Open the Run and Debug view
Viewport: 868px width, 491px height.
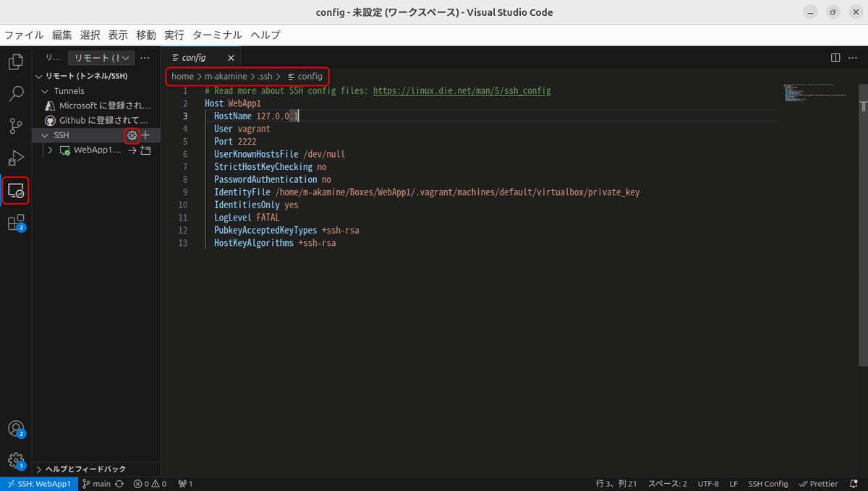15,158
